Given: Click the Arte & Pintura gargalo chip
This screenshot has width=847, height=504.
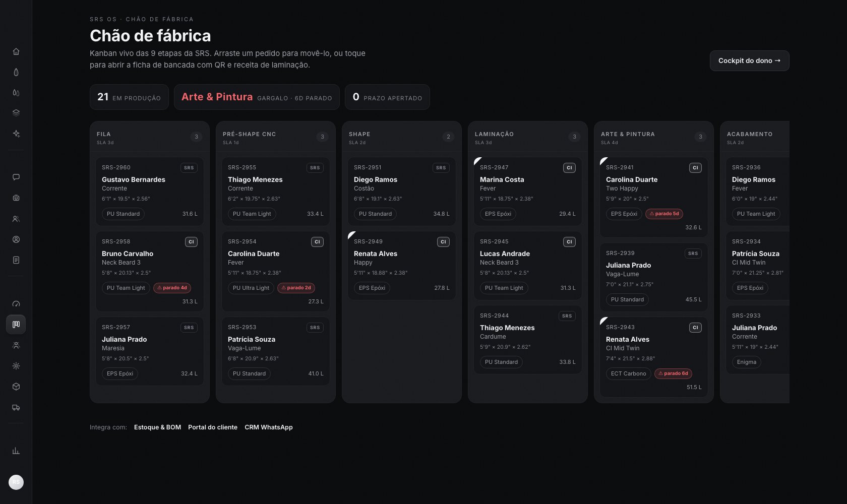Looking at the screenshot, I should (x=257, y=97).
